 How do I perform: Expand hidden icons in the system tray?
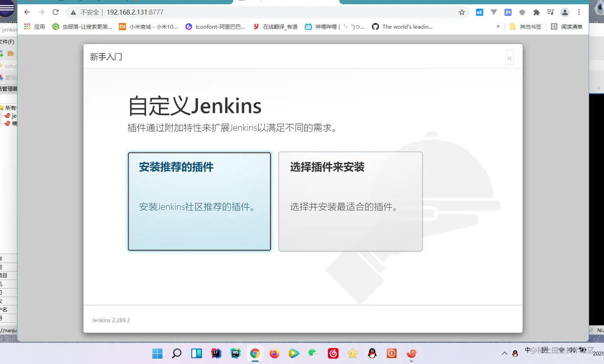(505, 353)
